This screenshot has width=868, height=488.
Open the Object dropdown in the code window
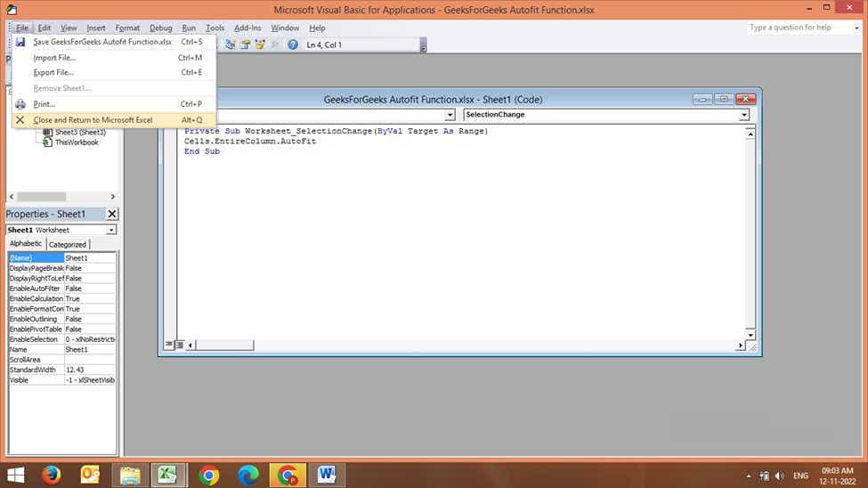(450, 115)
